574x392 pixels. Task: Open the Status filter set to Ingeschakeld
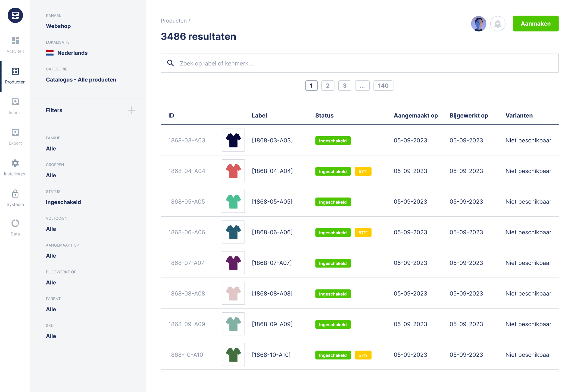(63, 202)
